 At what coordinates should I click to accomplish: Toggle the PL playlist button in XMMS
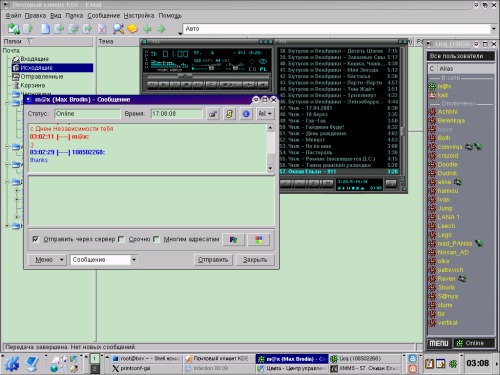[x=263, y=69]
